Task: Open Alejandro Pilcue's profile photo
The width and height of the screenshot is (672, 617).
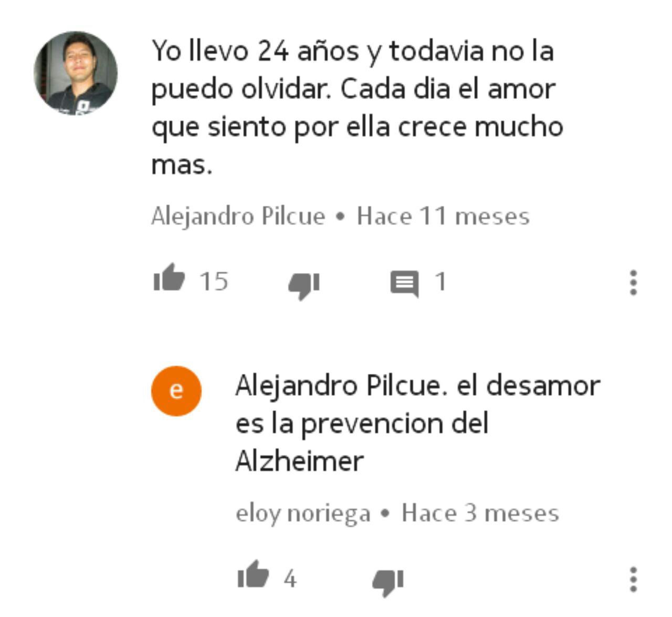Action: (76, 73)
